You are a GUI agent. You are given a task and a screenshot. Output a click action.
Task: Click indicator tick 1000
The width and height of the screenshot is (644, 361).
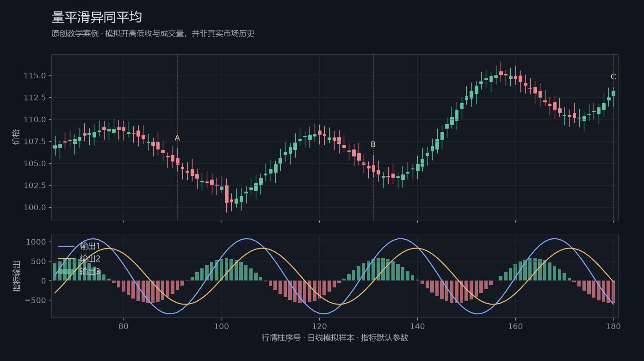pos(36,242)
